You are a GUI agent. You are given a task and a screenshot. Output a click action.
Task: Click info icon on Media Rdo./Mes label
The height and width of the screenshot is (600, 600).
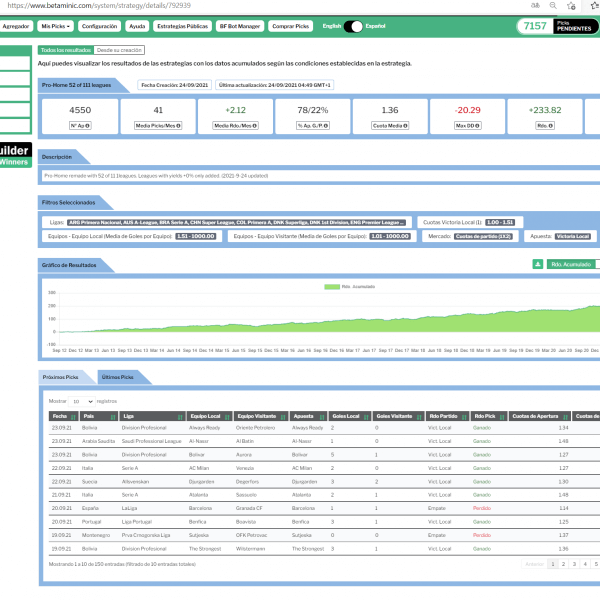pyautogui.click(x=254, y=126)
